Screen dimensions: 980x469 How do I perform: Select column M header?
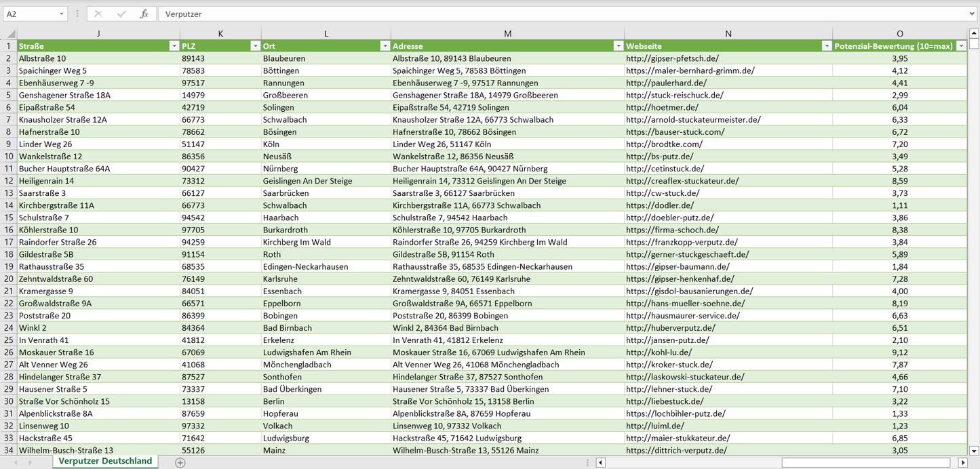[x=507, y=34]
